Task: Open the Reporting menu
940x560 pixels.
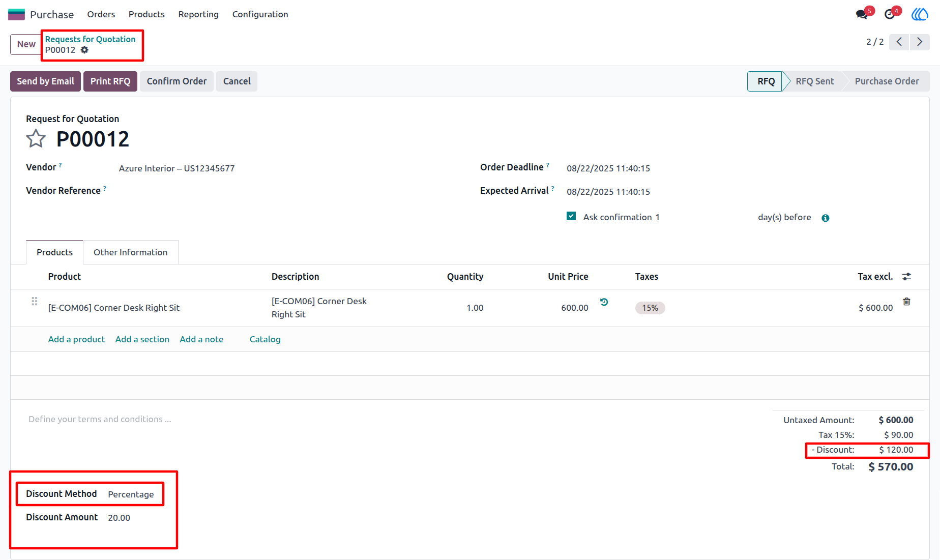Action: click(198, 14)
